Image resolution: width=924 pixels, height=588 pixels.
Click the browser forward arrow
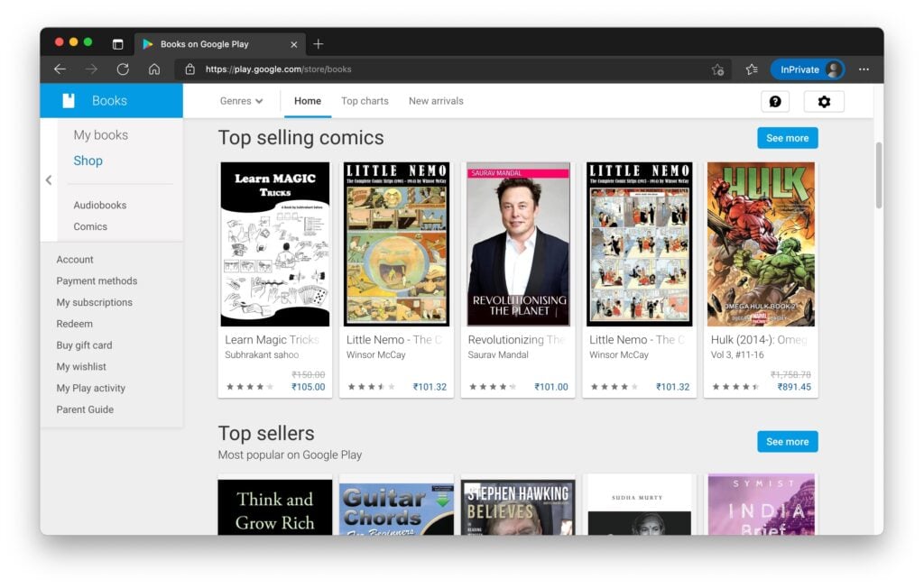pyautogui.click(x=91, y=69)
